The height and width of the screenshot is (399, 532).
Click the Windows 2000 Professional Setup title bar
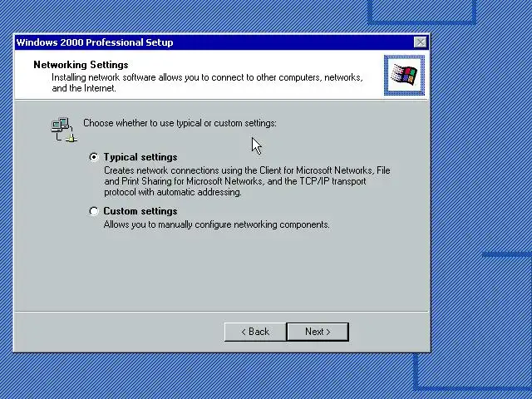pyautogui.click(x=222, y=42)
